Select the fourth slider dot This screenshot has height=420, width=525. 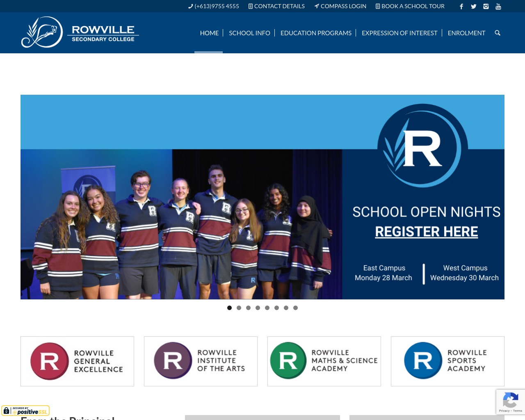[258, 308]
